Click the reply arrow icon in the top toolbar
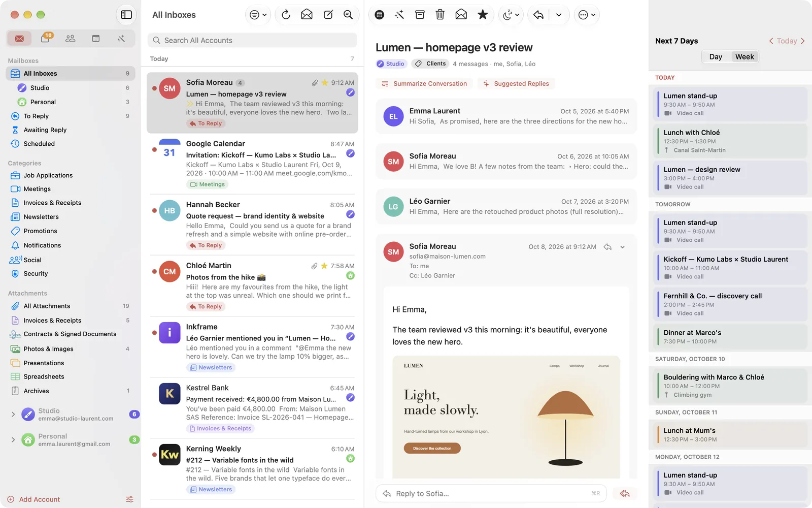Viewport: 812px width, 508px height. [x=538, y=15]
